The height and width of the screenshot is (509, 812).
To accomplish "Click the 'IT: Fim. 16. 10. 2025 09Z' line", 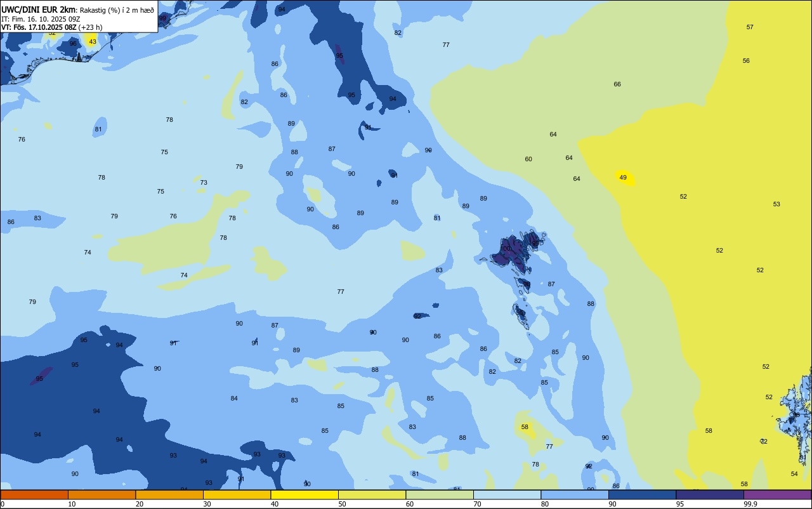I will (x=41, y=18).
